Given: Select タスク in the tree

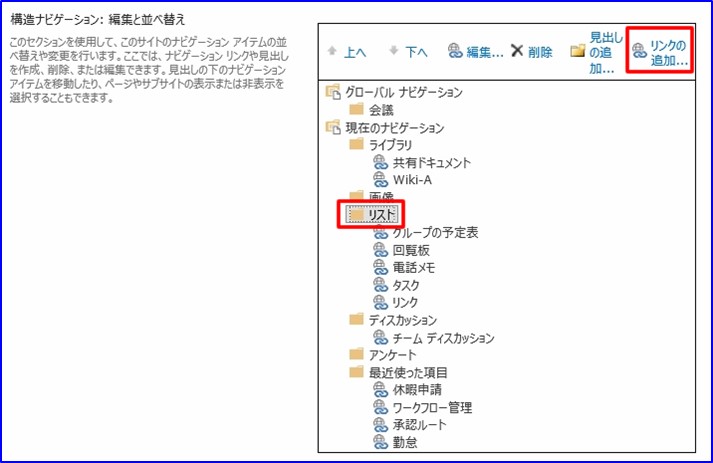Looking at the screenshot, I should tap(406, 285).
